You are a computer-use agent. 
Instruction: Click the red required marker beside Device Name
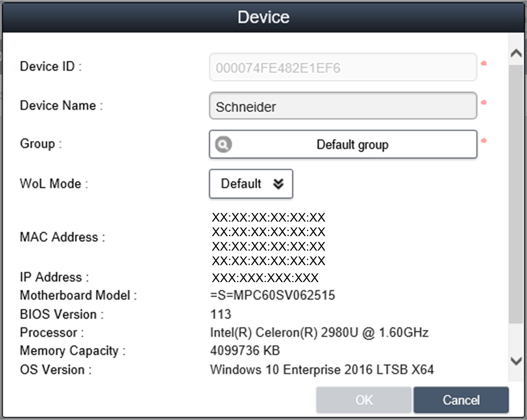point(483,102)
